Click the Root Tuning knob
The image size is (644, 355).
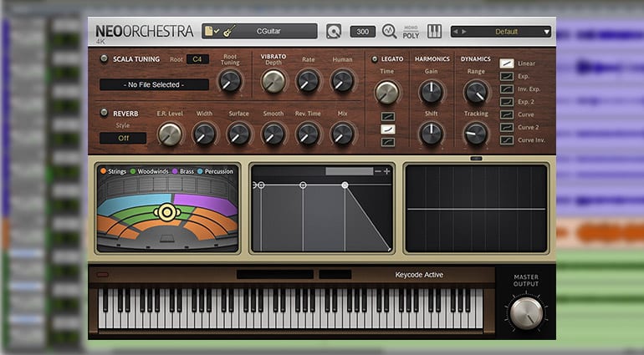(230, 81)
